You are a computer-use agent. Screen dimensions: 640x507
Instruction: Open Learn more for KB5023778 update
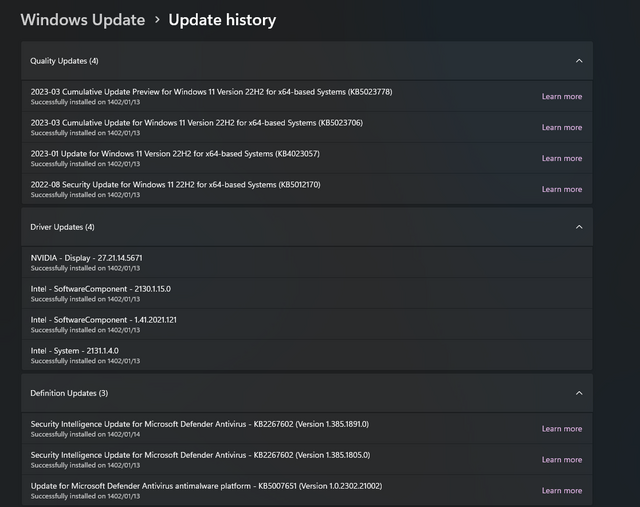(561, 97)
